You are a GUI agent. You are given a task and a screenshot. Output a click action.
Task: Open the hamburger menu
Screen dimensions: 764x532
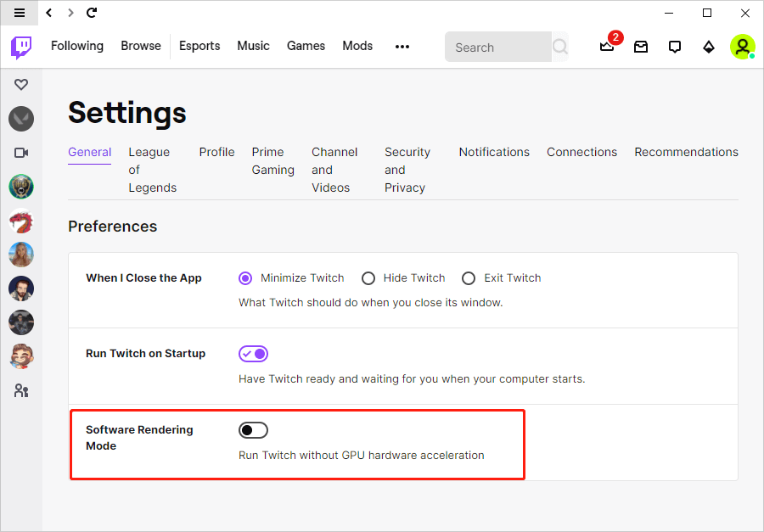coord(20,14)
